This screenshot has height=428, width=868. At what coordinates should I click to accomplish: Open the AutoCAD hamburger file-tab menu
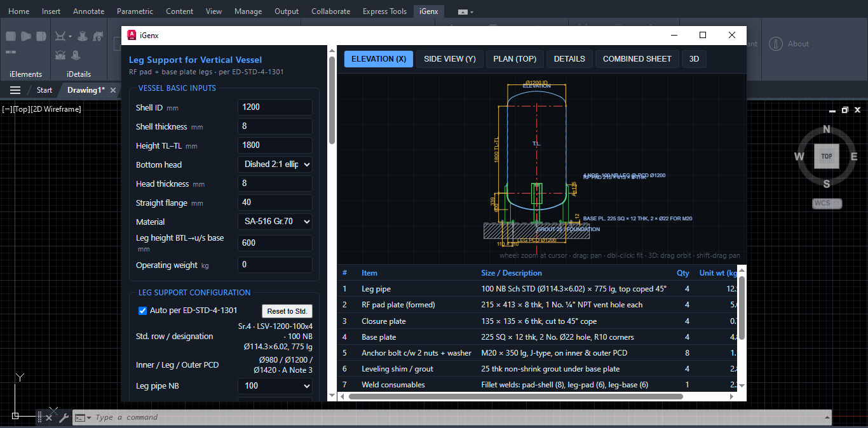tap(15, 90)
